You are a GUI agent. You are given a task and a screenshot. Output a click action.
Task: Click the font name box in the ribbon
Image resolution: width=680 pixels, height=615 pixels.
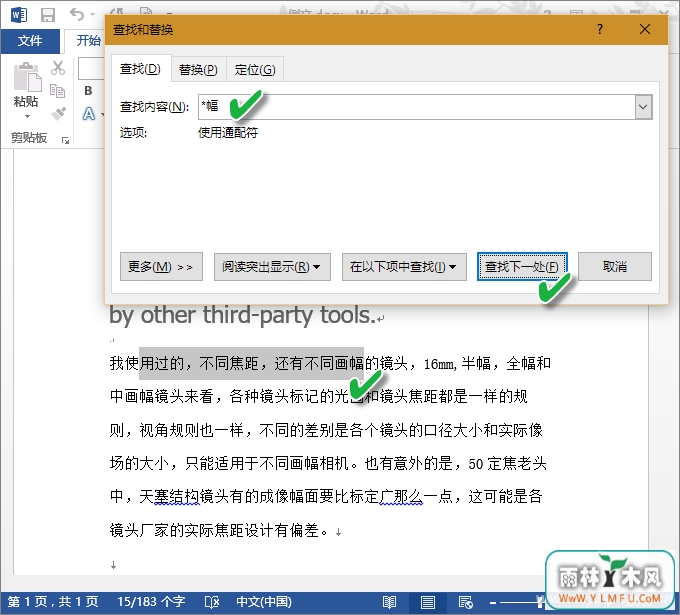click(x=91, y=69)
